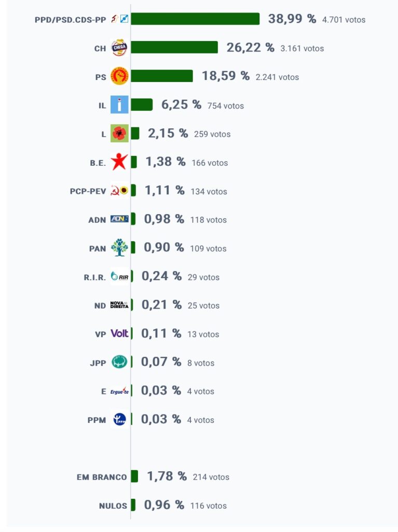The height and width of the screenshot is (532, 398).
Task: Click the Volt purple logo
Action: [119, 334]
